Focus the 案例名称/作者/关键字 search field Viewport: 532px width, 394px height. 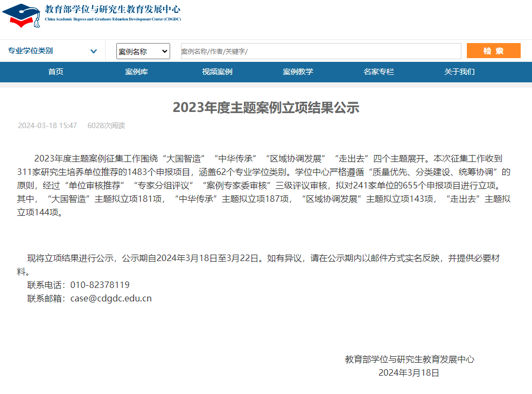[320, 52]
